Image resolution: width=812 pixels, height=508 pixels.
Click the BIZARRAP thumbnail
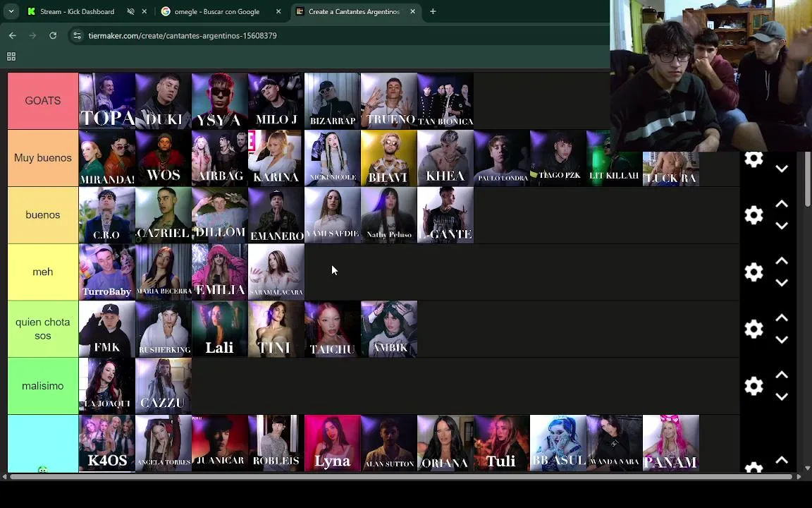pyautogui.click(x=333, y=101)
